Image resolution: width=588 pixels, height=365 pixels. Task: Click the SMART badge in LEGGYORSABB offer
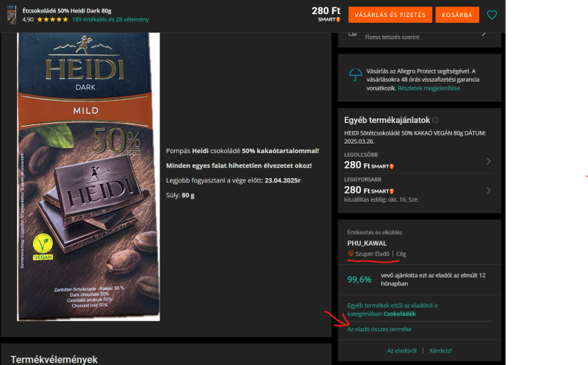[x=382, y=191]
